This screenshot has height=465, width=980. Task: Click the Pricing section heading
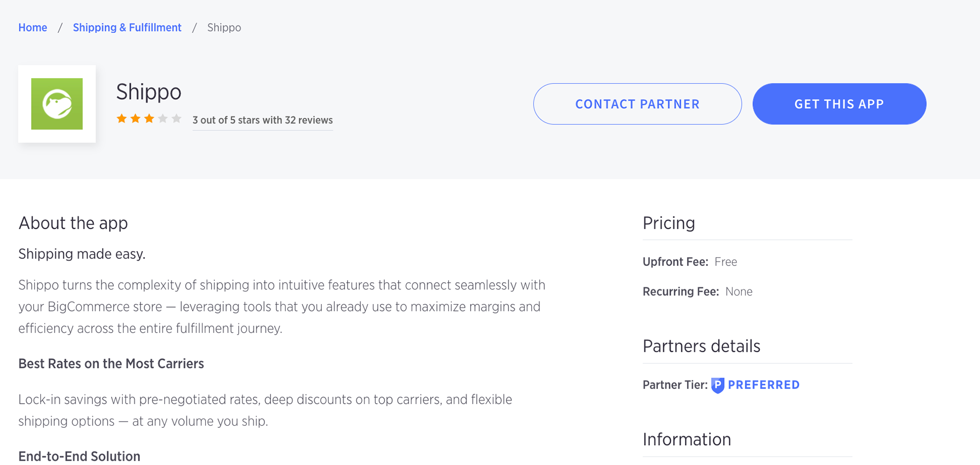[669, 223]
